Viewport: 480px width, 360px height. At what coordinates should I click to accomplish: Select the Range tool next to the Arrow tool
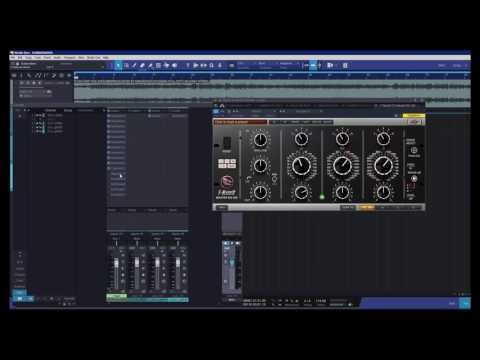127,65
